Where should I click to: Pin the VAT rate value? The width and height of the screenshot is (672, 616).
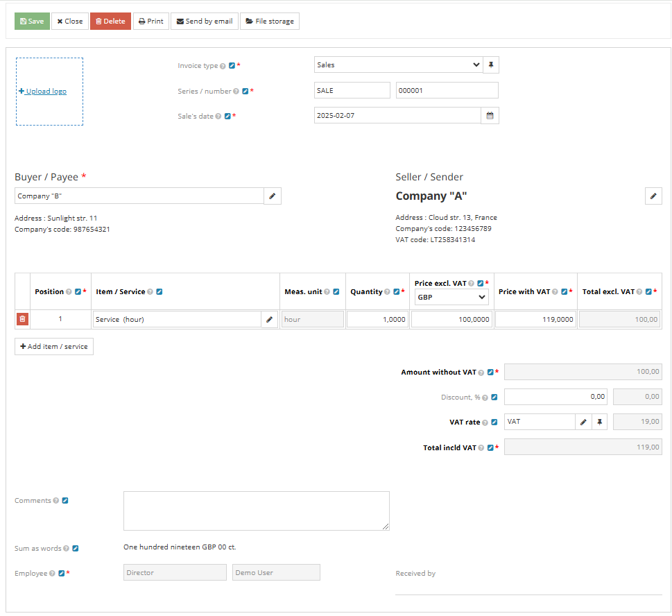pos(599,421)
